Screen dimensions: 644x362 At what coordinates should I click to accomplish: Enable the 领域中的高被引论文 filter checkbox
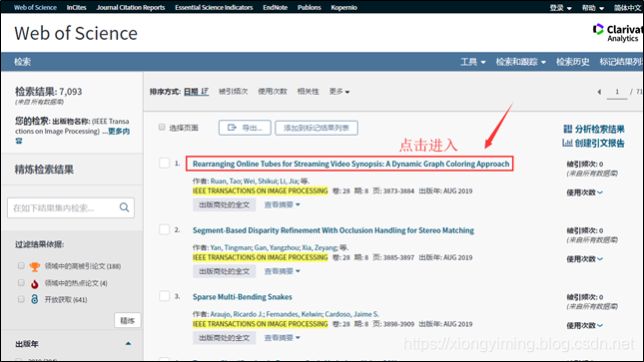pos(21,266)
